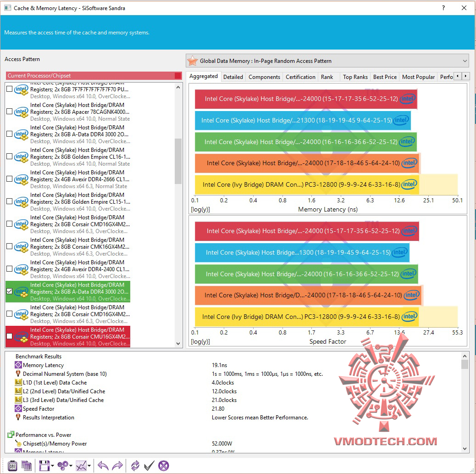Click the tab strip scroll-right arrow
Image resolution: width=476 pixels, height=474 pixels.
tap(465, 76)
